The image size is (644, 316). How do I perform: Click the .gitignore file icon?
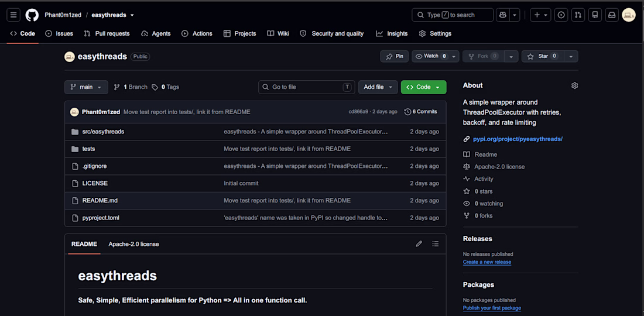(x=75, y=166)
